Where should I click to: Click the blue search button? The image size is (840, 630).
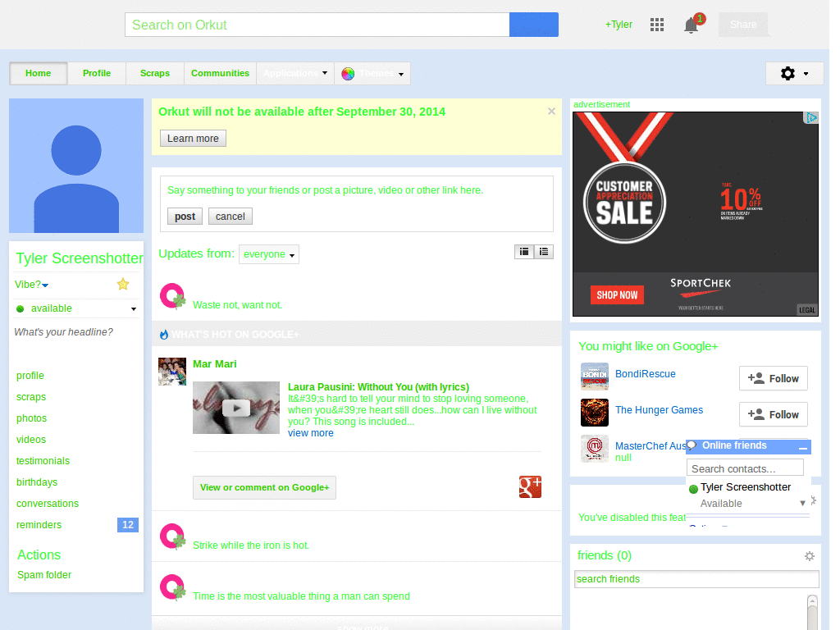click(533, 25)
